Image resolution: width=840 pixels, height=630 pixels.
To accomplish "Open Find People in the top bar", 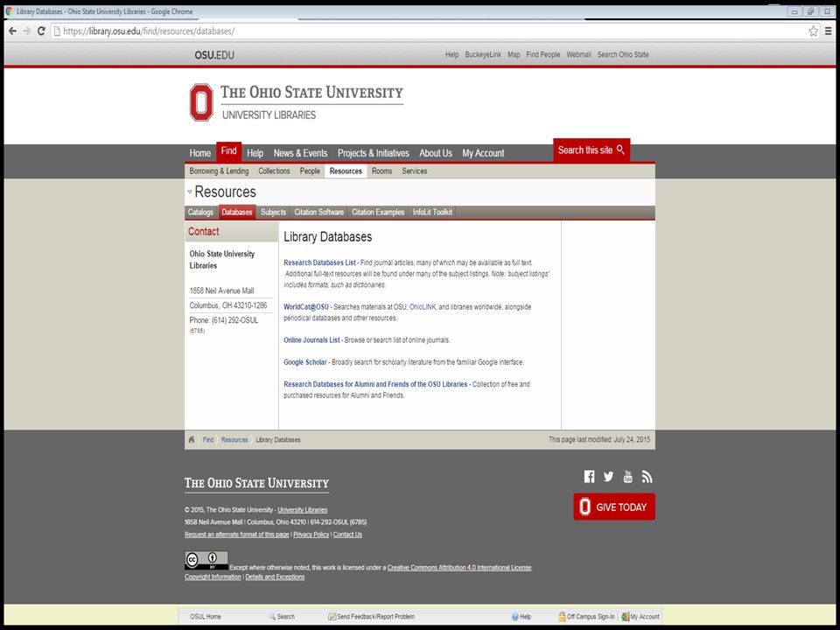I will click(x=543, y=54).
